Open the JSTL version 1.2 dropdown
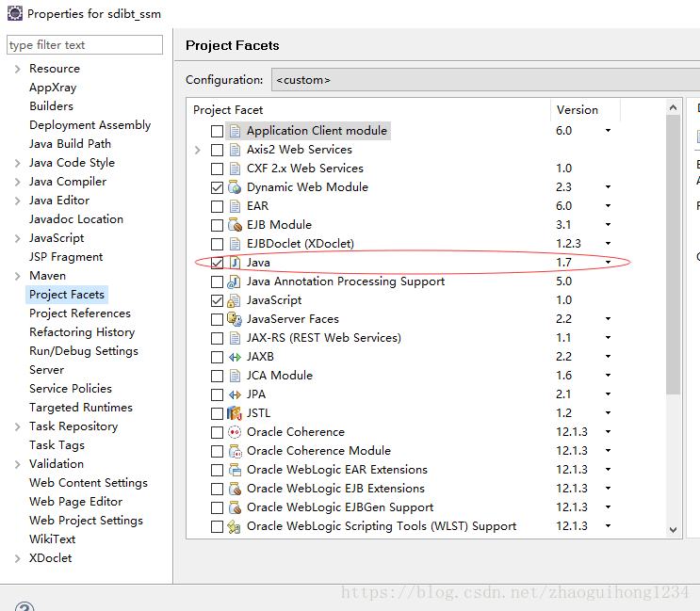This screenshot has height=611, width=700. pos(608,413)
